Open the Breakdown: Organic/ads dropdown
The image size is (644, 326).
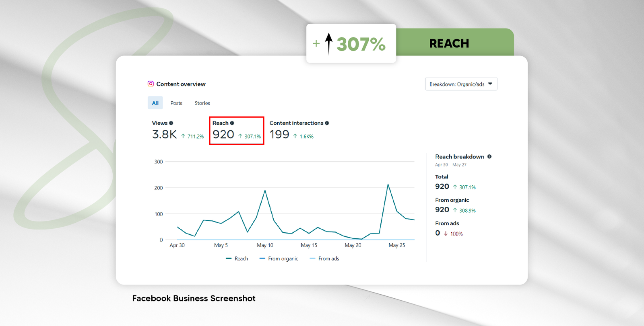[461, 84]
